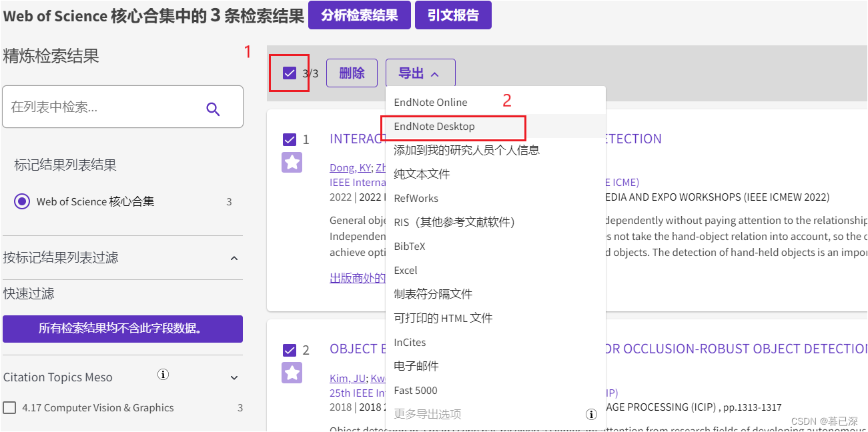Uncheck result number 1 checkbox
Viewport: 868px width, 432px height.
tap(290, 139)
